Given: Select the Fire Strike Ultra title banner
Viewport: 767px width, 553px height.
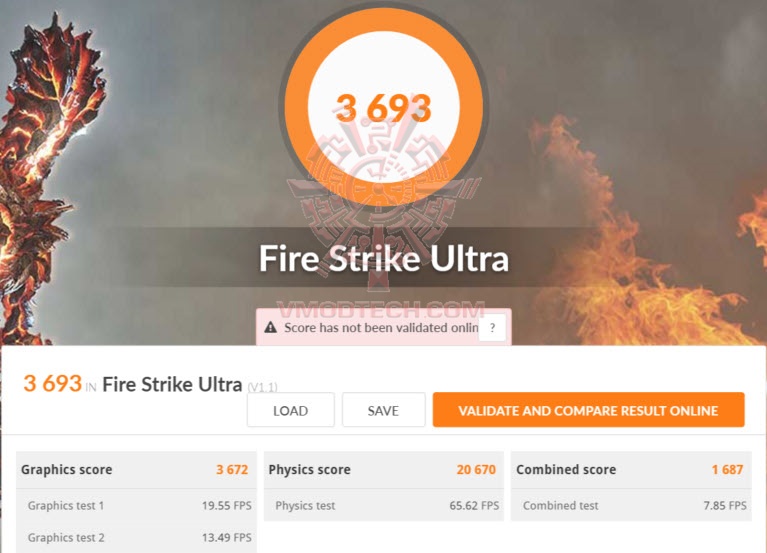Looking at the screenshot, I should point(384,258).
